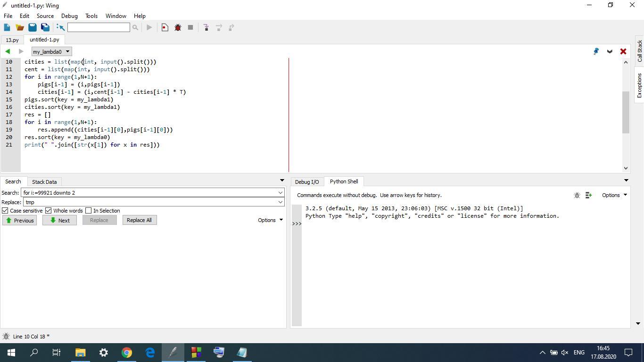
Task: Switch to the 13.py editor tab
Action: [x=12, y=40]
